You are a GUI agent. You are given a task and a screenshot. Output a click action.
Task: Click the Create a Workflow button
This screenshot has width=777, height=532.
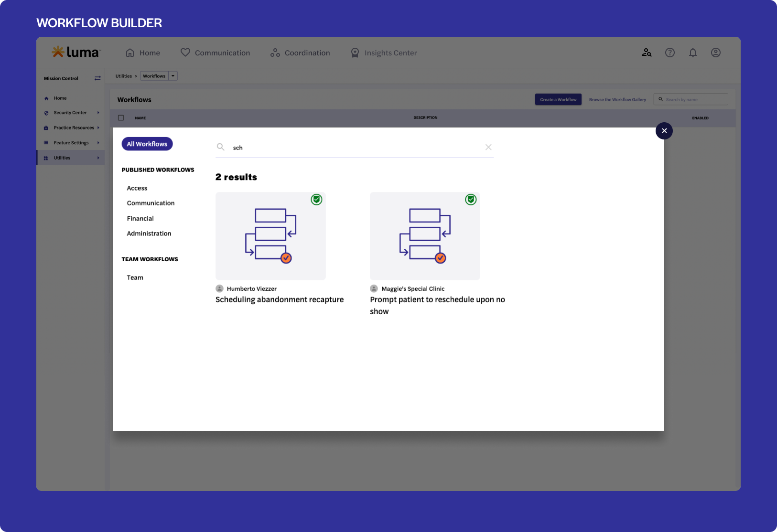[x=558, y=99]
